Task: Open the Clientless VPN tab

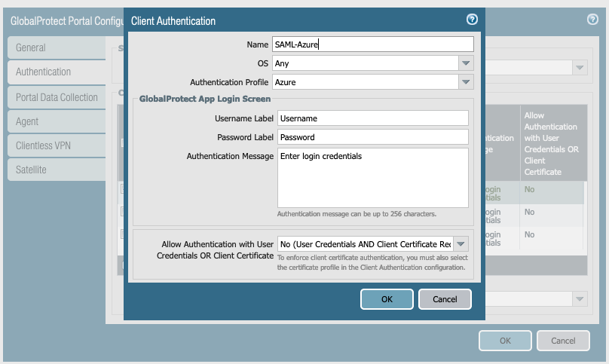Action: (57, 145)
